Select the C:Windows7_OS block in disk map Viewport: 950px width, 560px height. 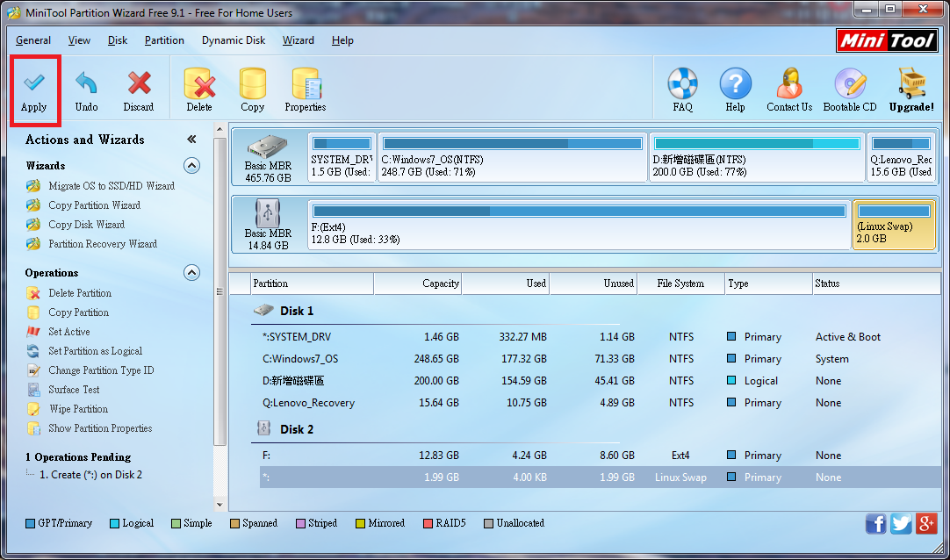click(x=513, y=157)
